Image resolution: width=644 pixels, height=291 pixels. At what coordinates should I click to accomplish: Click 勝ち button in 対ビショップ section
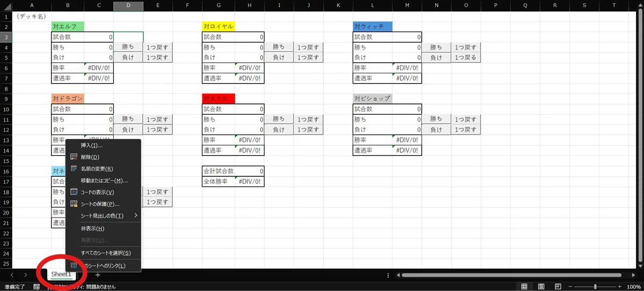click(436, 119)
